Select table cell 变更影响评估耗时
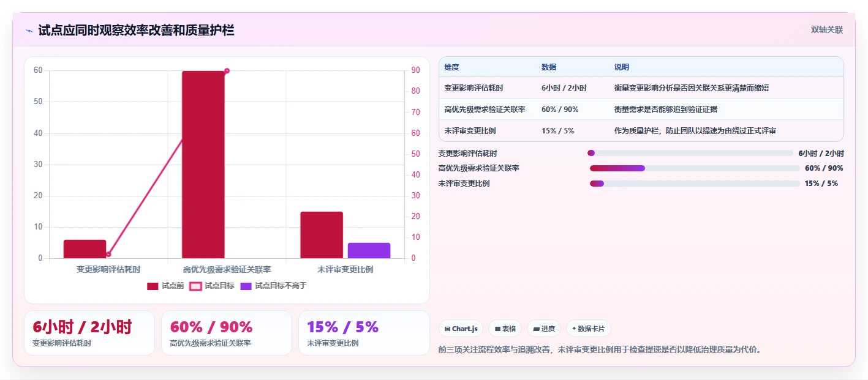Viewport: 868px width, 380px height. [474, 88]
